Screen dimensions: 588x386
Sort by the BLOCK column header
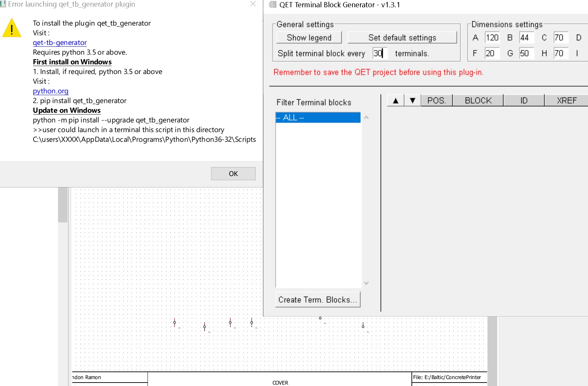[478, 101]
